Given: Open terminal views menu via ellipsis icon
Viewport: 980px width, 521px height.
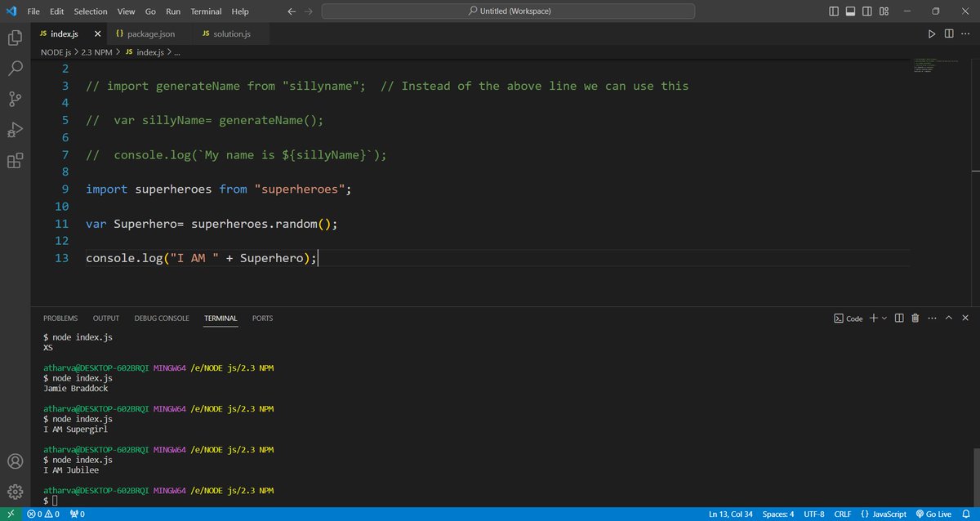Looking at the screenshot, I should pos(932,318).
